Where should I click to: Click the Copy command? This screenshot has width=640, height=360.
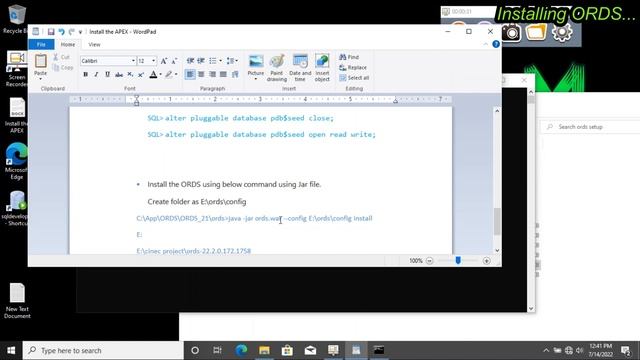pyautogui.click(x=63, y=67)
